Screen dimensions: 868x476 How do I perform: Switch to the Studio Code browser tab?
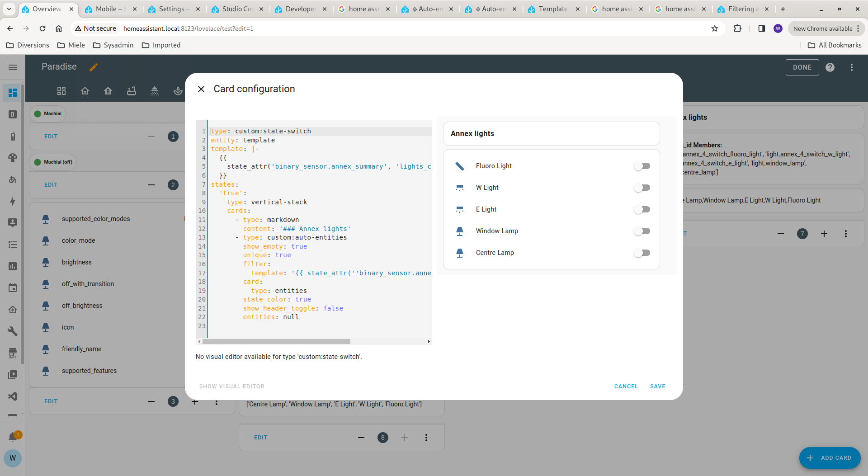click(237, 9)
